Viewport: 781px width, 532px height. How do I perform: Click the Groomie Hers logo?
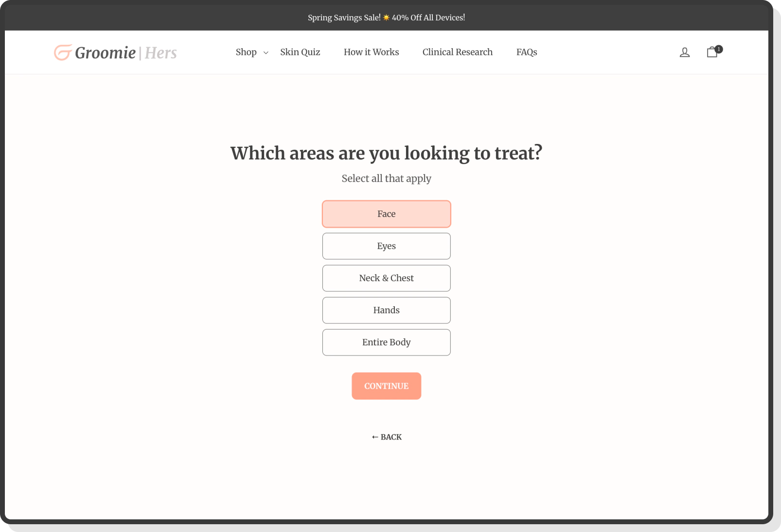click(115, 53)
